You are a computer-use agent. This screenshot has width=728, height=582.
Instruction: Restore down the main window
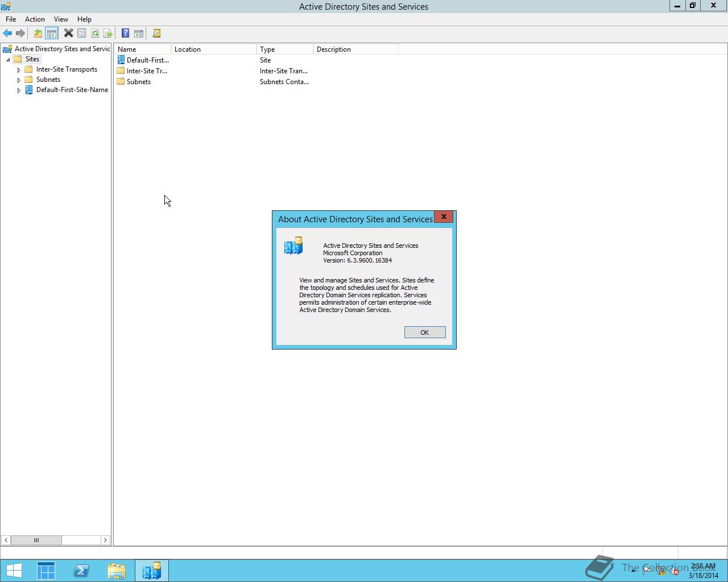(x=693, y=6)
